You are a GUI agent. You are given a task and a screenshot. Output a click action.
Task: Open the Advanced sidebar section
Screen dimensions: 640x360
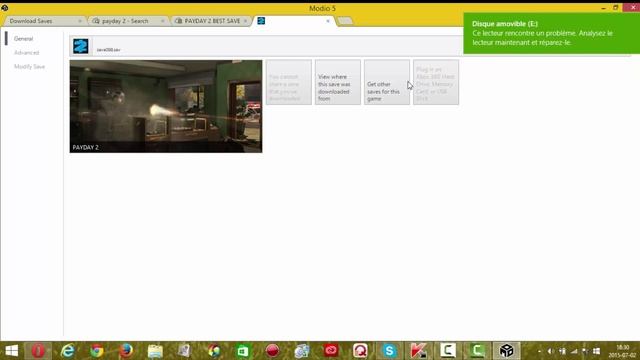(27, 53)
